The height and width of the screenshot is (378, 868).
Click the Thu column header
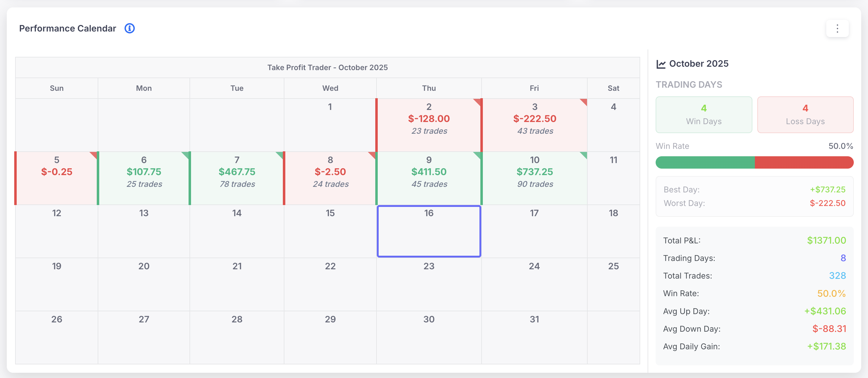pyautogui.click(x=429, y=88)
